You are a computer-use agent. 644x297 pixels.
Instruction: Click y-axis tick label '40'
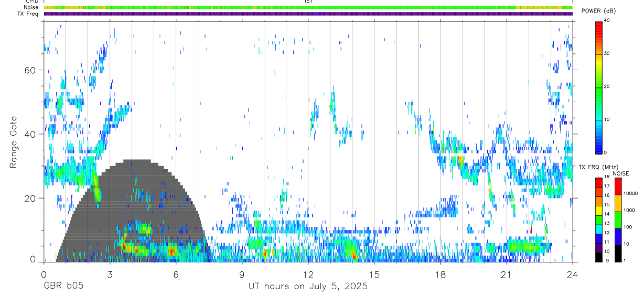tap(31, 134)
